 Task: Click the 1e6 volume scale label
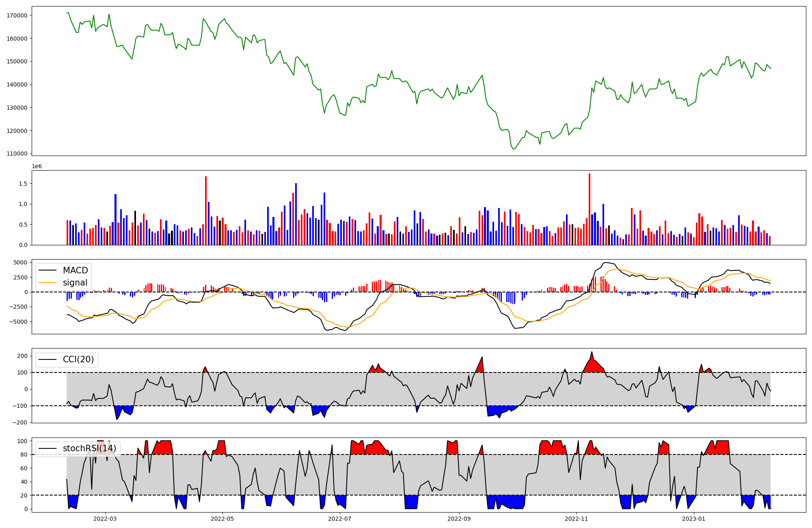(37, 167)
